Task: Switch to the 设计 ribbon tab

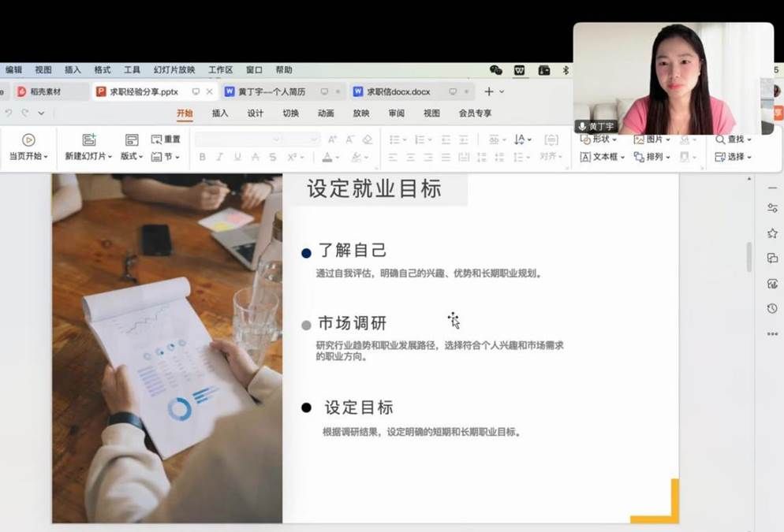Action: tap(256, 113)
